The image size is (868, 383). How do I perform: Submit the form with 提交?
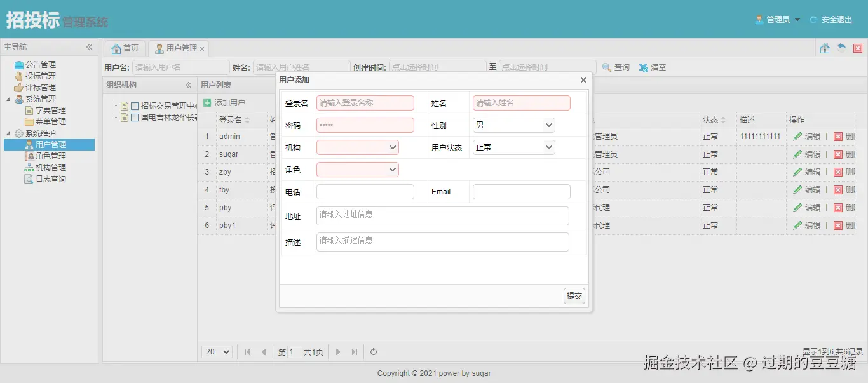[574, 296]
